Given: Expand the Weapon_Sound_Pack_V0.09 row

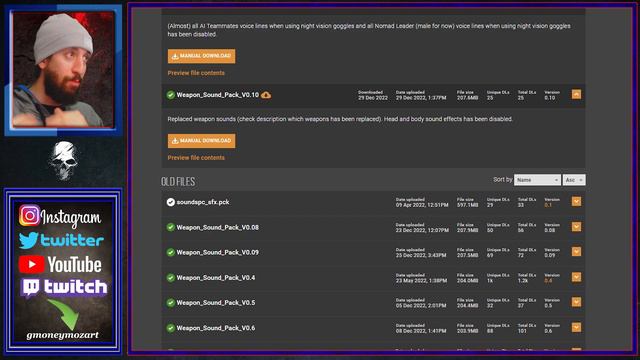Looking at the screenshot, I should click(576, 252).
